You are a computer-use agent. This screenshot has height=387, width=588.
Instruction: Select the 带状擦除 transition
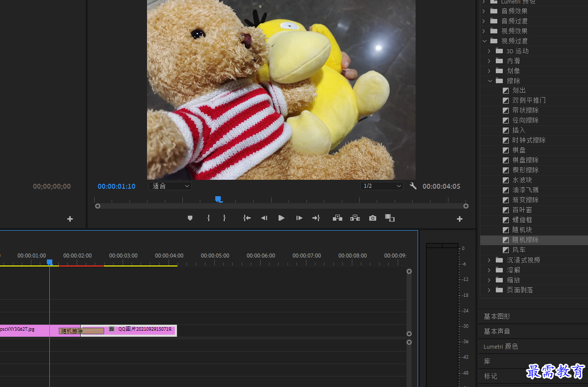pyautogui.click(x=525, y=110)
